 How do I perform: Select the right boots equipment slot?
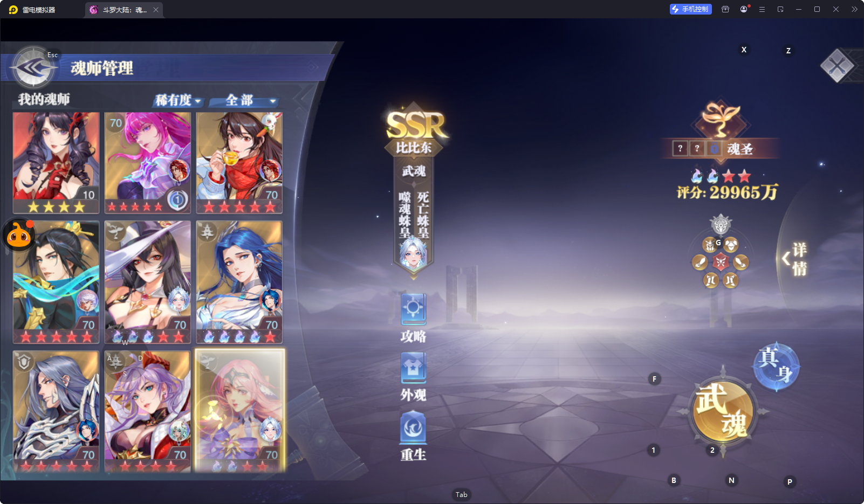coord(730,280)
